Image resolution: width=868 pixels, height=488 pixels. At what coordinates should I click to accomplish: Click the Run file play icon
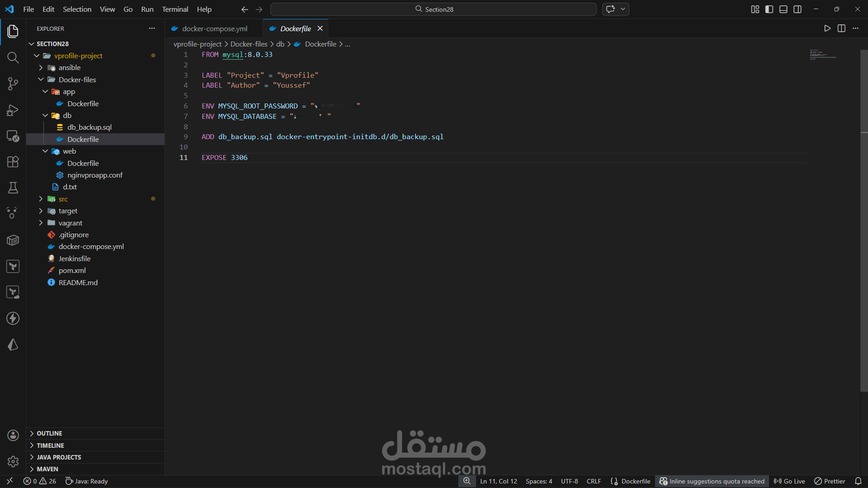827,28
